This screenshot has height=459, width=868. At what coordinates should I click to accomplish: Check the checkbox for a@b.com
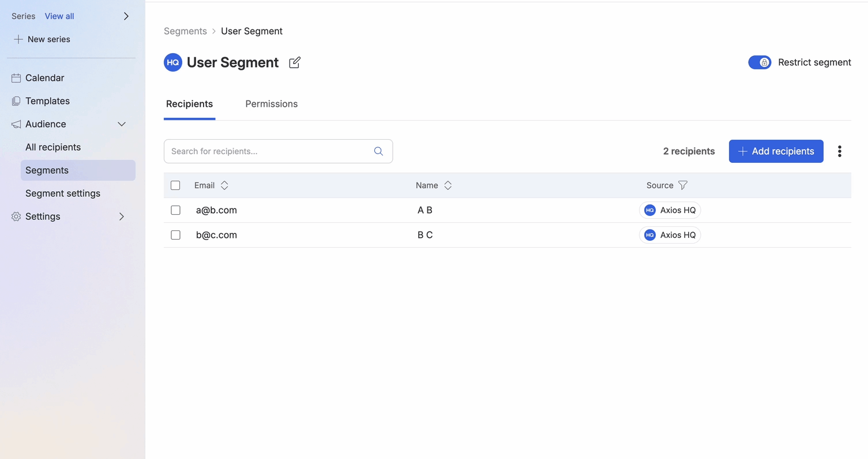point(175,210)
